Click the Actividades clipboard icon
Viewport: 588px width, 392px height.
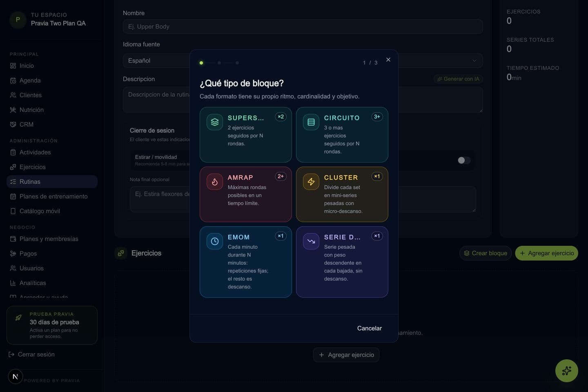point(13,152)
